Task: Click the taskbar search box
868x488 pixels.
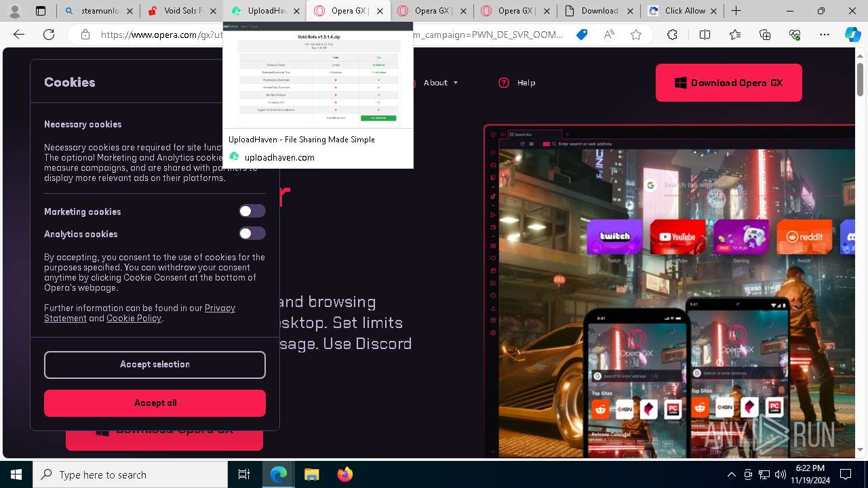Action: tap(130, 474)
